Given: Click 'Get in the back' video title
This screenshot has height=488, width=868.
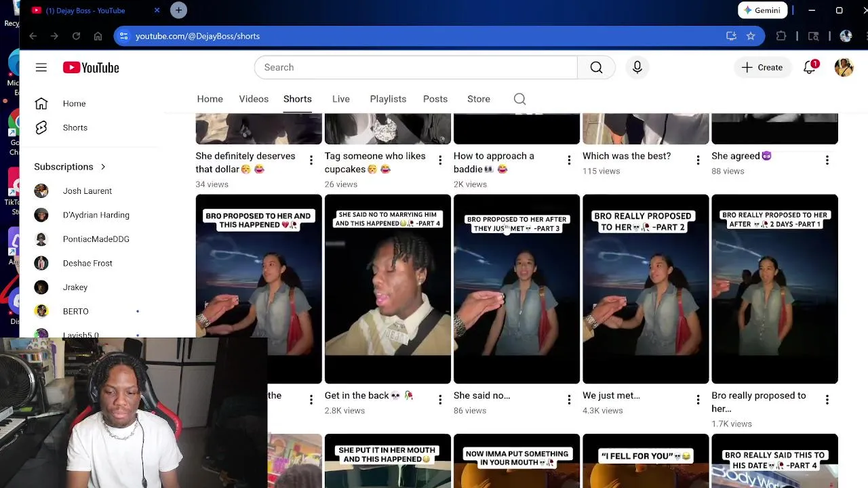Looking at the screenshot, I should click(x=369, y=395).
